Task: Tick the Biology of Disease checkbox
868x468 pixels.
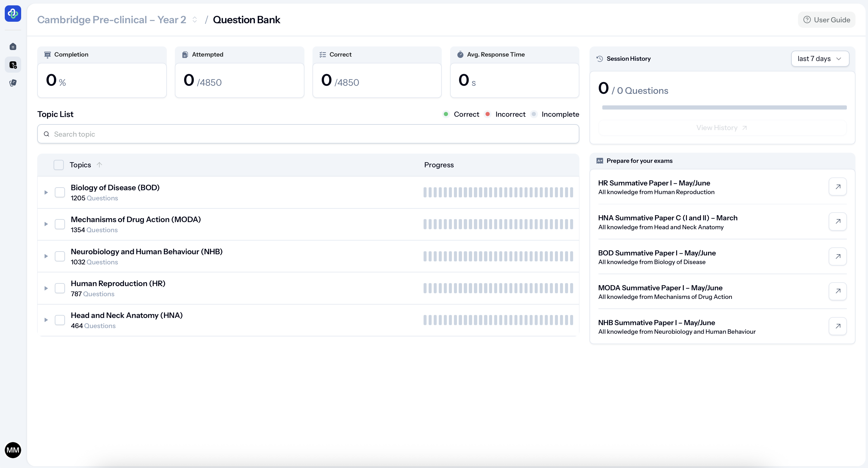Action: click(60, 192)
